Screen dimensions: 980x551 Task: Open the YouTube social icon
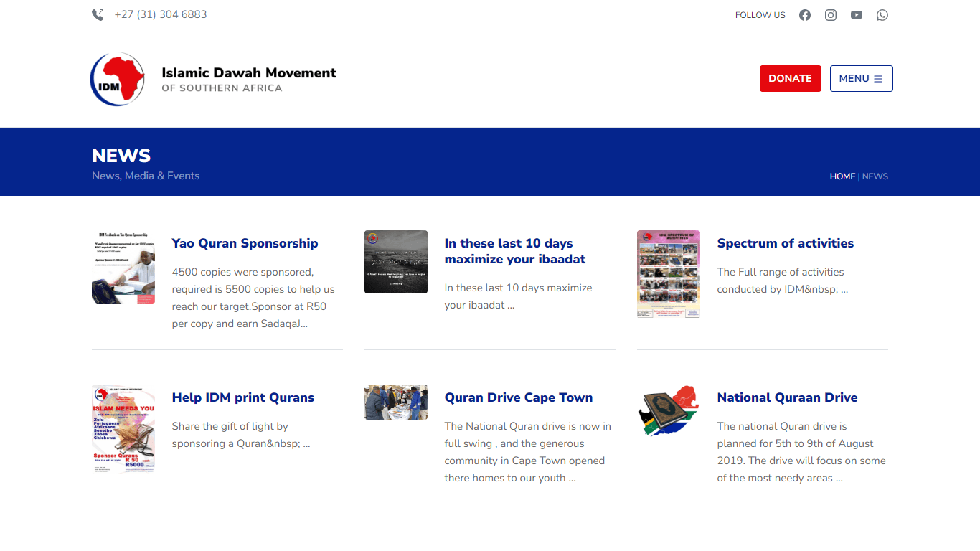pos(857,15)
